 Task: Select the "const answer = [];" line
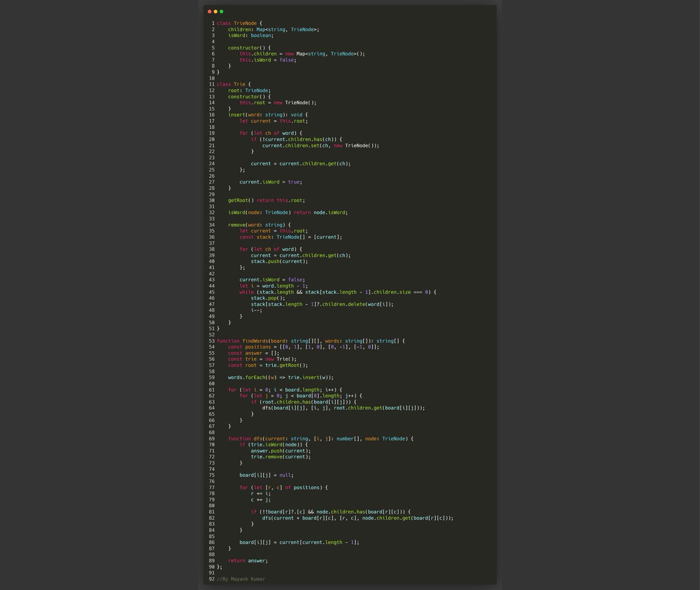(x=254, y=353)
